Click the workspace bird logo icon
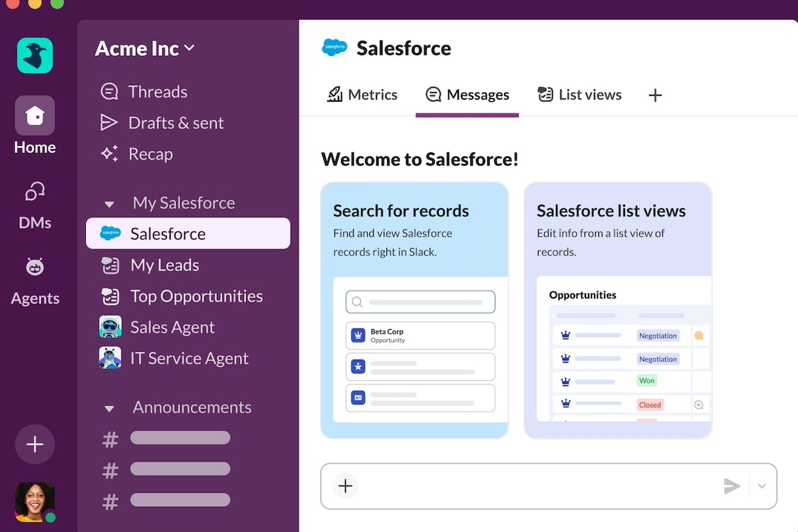The width and height of the screenshot is (798, 532). 35,55
